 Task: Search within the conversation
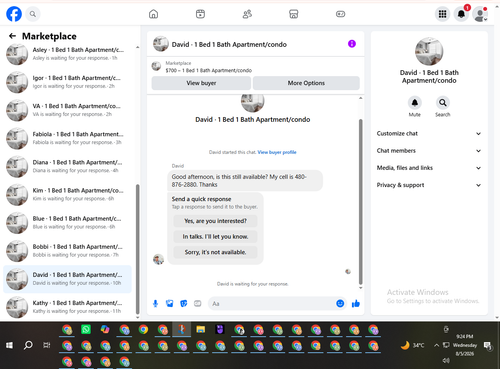[443, 103]
